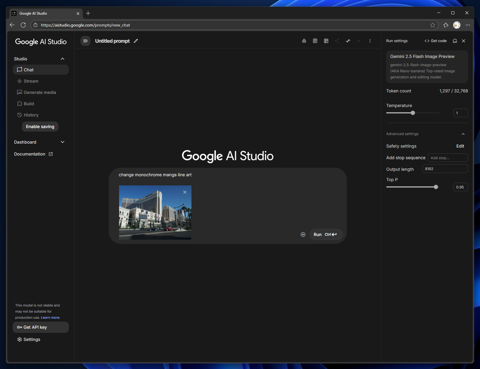This screenshot has height=369, width=480.
Task: Click the icon left of Run settings close button
Action: point(455,41)
